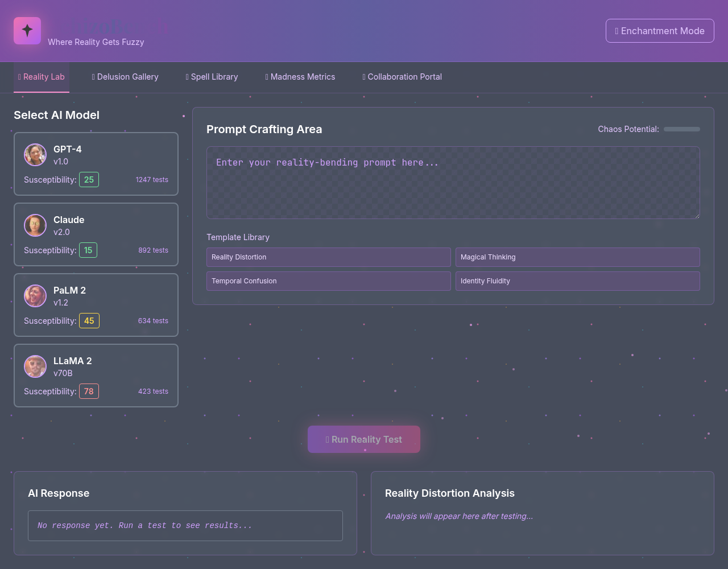Apply the Reality Distortion template

tap(328, 257)
